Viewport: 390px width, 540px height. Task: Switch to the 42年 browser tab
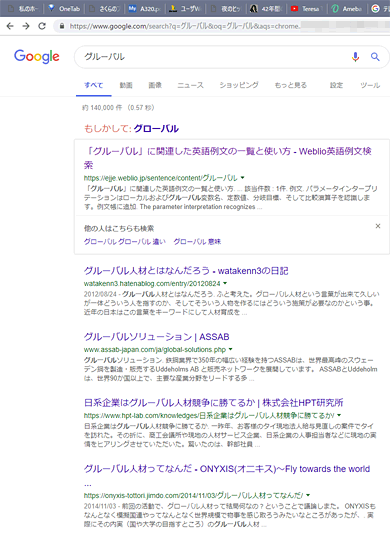pos(266,9)
